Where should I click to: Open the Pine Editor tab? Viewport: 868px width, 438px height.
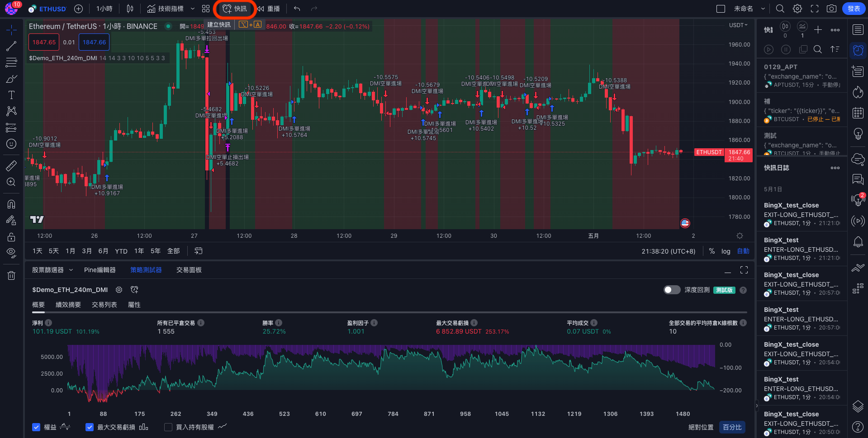100,270
